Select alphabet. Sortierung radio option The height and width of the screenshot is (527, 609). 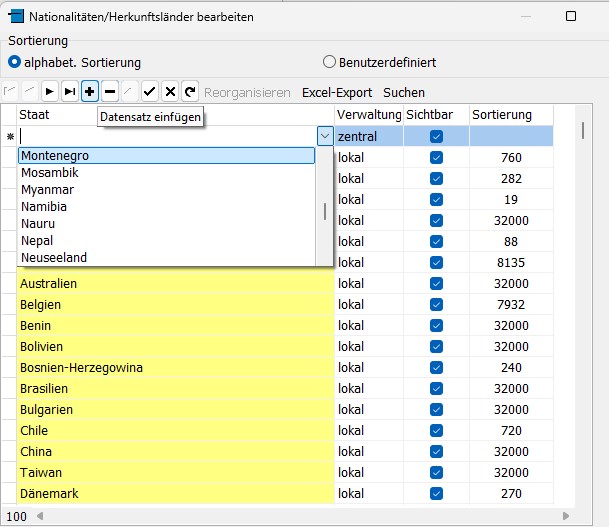point(75,62)
